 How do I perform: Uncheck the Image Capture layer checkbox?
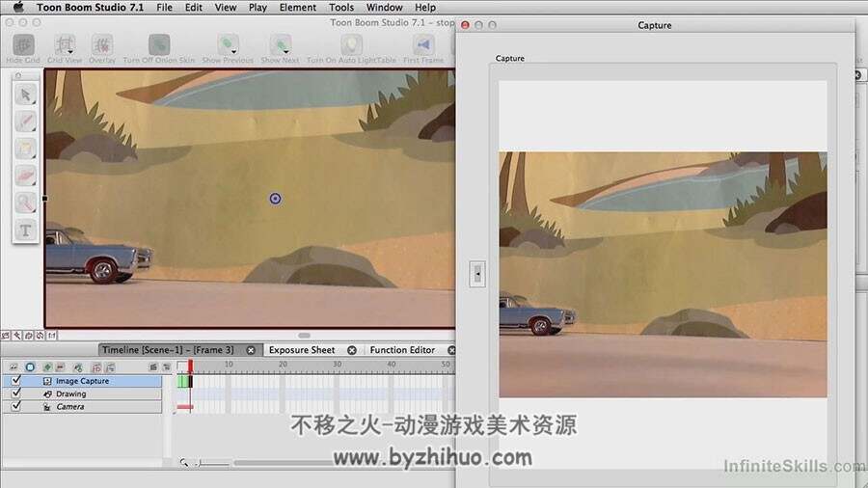[x=16, y=380]
